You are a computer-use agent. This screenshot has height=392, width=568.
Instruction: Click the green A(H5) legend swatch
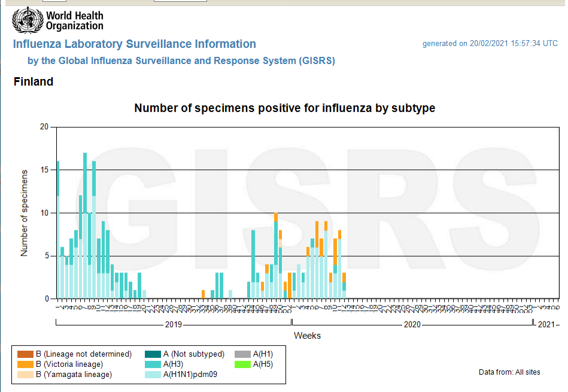tap(243, 364)
